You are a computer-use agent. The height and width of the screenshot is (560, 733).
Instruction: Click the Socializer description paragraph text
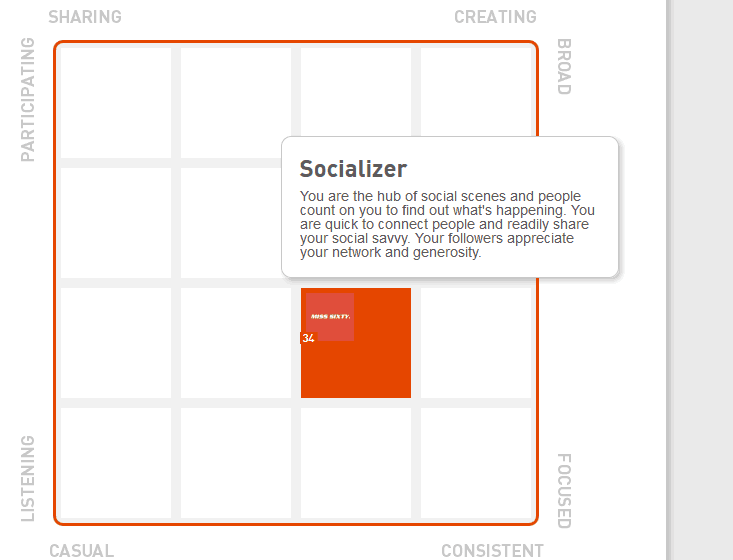pos(447,224)
